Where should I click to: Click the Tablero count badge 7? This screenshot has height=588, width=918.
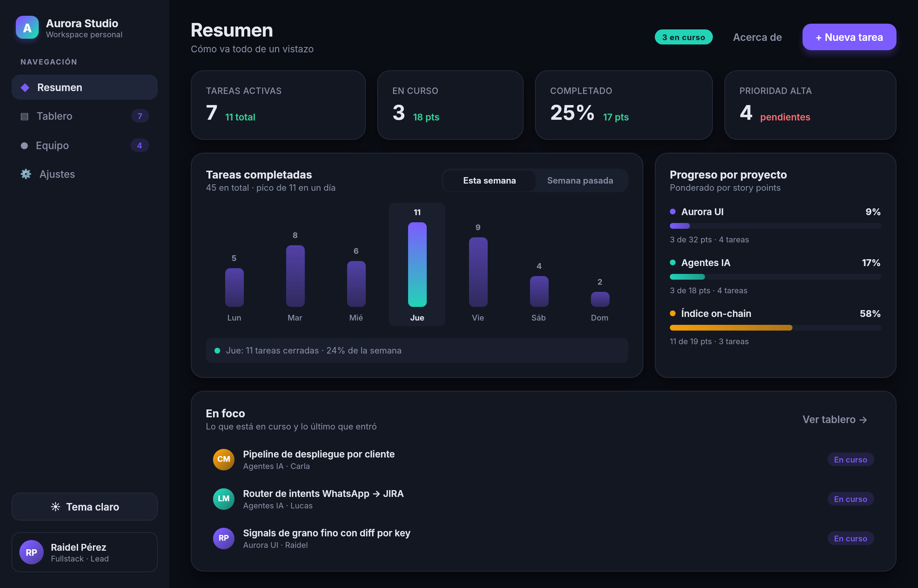(140, 116)
